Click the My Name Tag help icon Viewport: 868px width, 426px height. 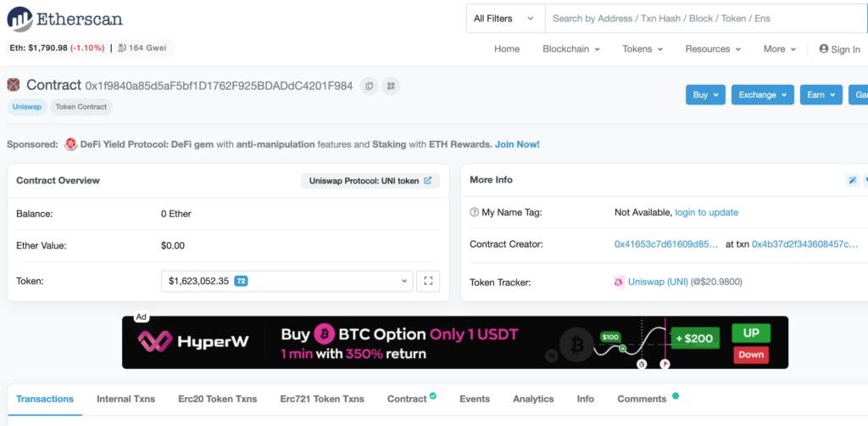pos(474,212)
